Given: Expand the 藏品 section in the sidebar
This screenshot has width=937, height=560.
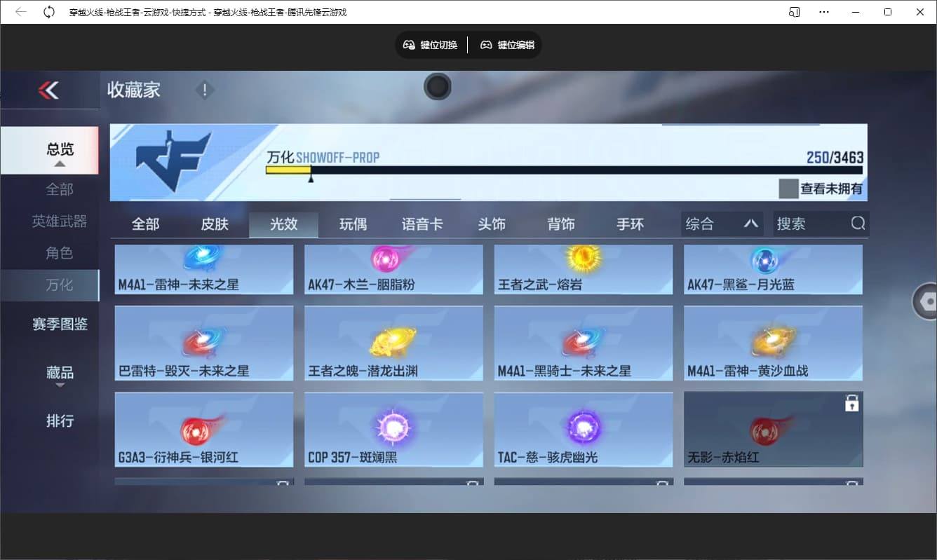Looking at the screenshot, I should [x=60, y=373].
